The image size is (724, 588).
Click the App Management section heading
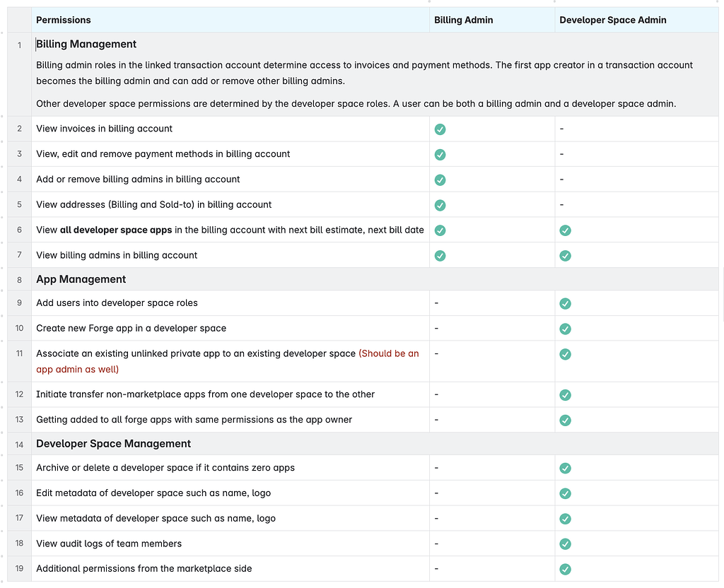point(81,279)
